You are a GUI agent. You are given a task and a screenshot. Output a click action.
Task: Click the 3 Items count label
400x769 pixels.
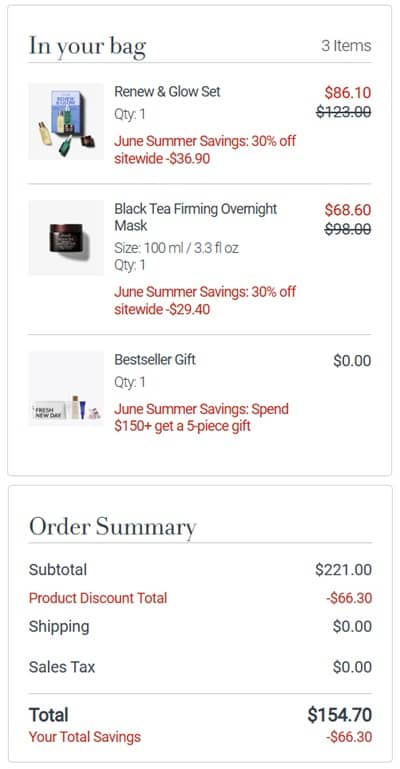click(346, 46)
